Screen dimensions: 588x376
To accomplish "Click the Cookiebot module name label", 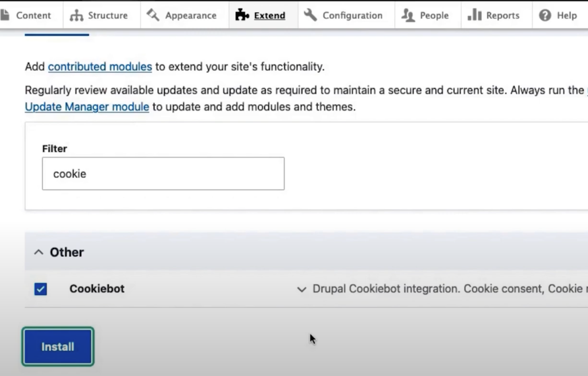I will tap(97, 289).
